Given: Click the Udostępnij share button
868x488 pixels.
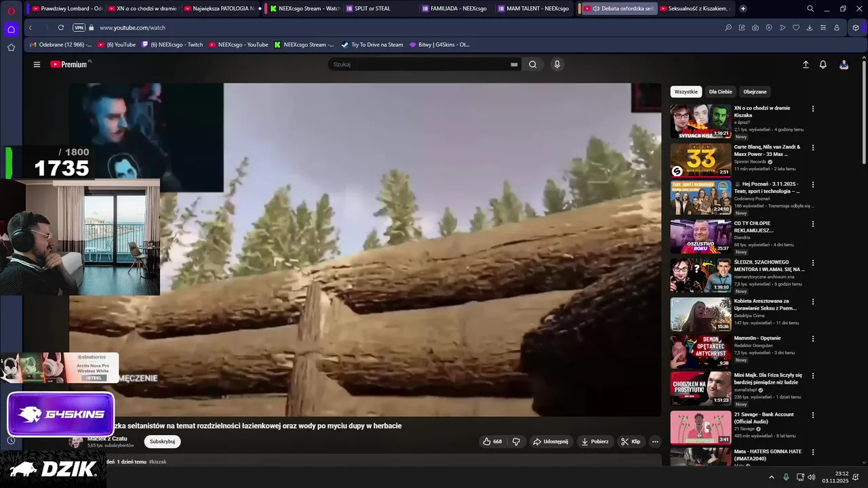Looking at the screenshot, I should [x=551, y=442].
